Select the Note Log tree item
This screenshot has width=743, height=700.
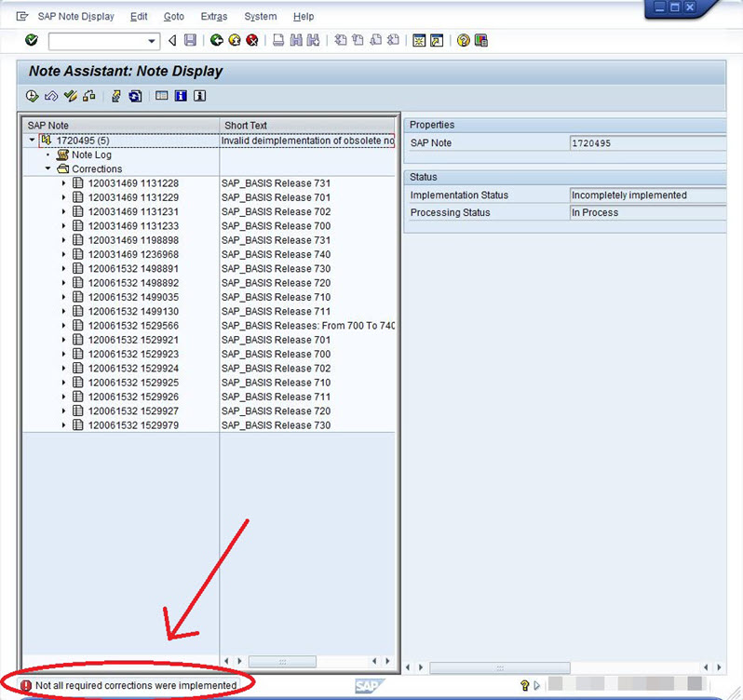point(91,155)
